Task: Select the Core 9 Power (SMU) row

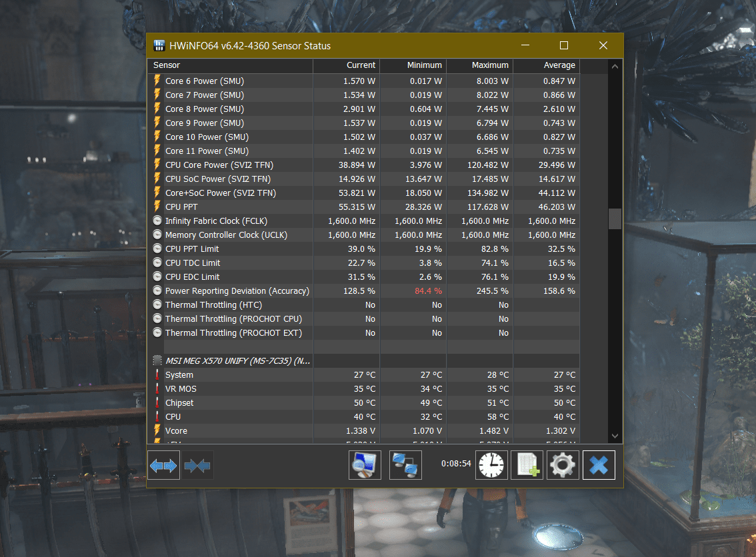Action: (363, 123)
